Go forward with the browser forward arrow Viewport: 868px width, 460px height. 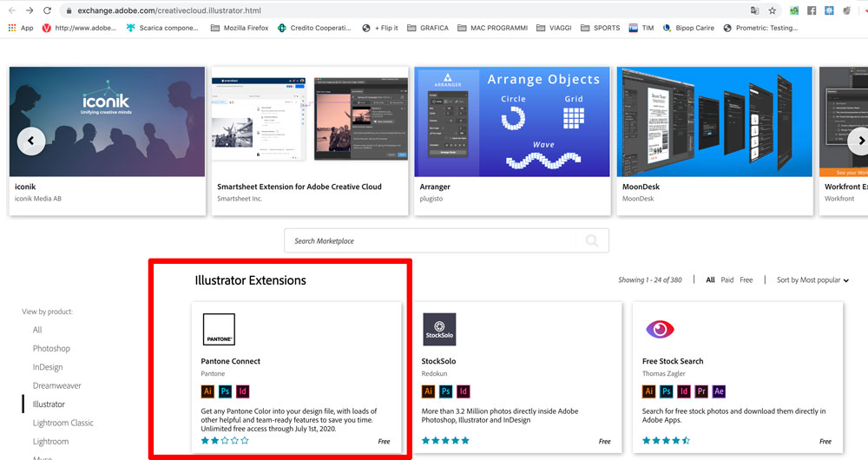coord(30,10)
